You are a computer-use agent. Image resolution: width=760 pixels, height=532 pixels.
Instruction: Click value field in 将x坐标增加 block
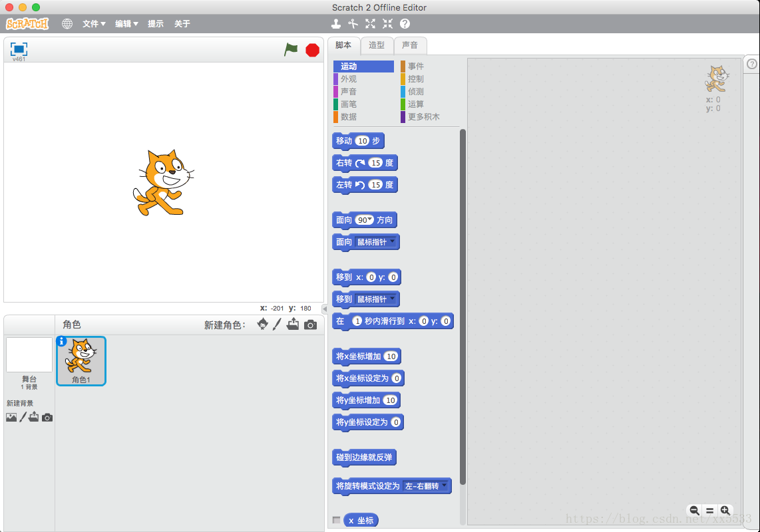391,356
